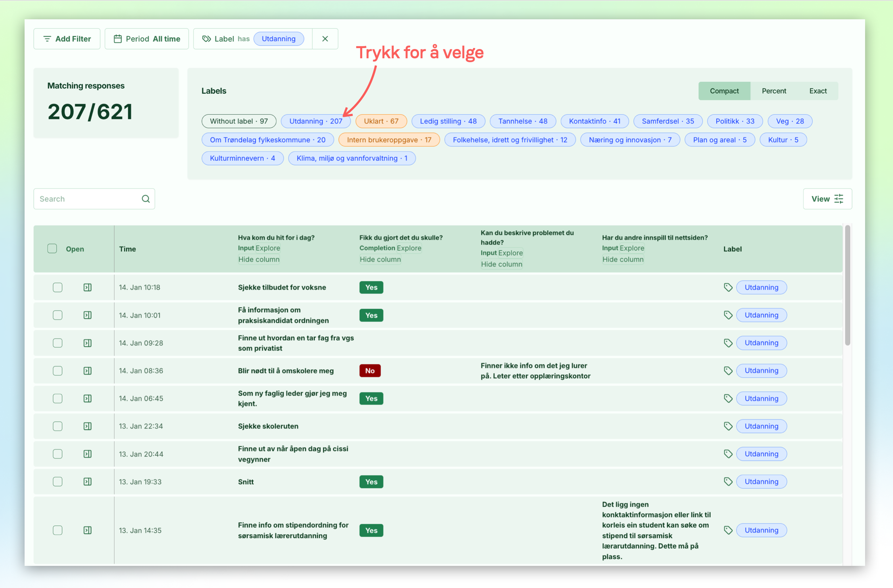
Task: Open the response panel for 14. Jan 08:36
Action: (x=87, y=371)
